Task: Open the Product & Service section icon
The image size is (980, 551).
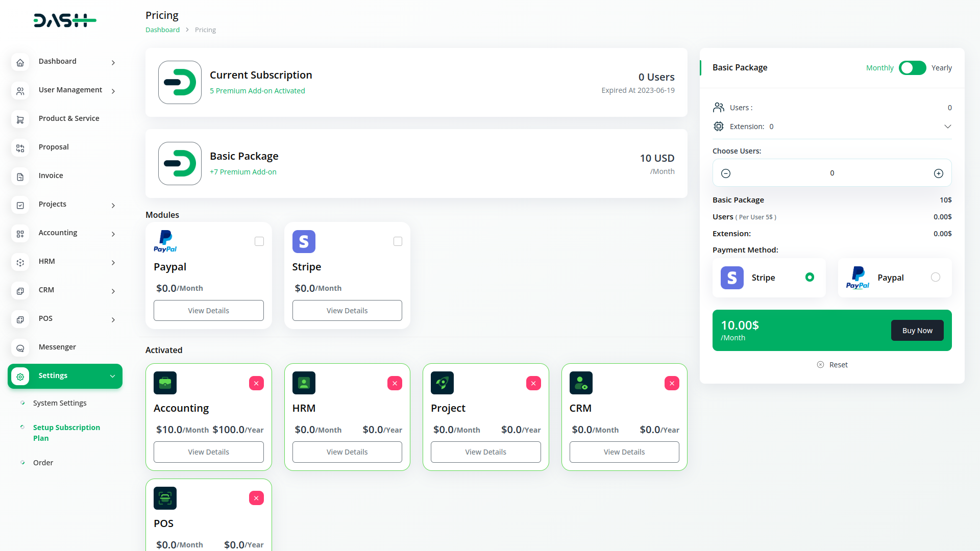Action: pos(20,119)
